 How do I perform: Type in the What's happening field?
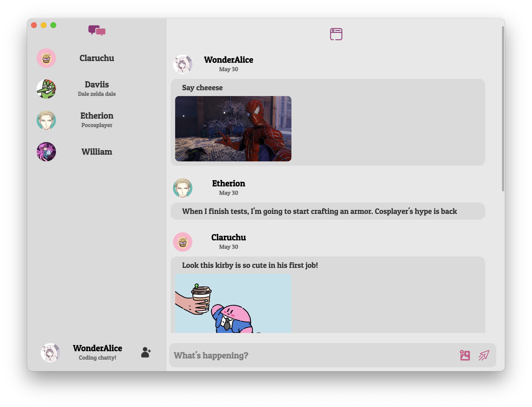(x=313, y=355)
